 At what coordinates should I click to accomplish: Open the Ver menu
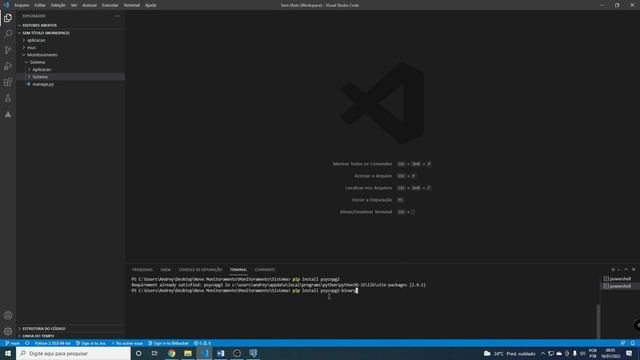[74, 5]
